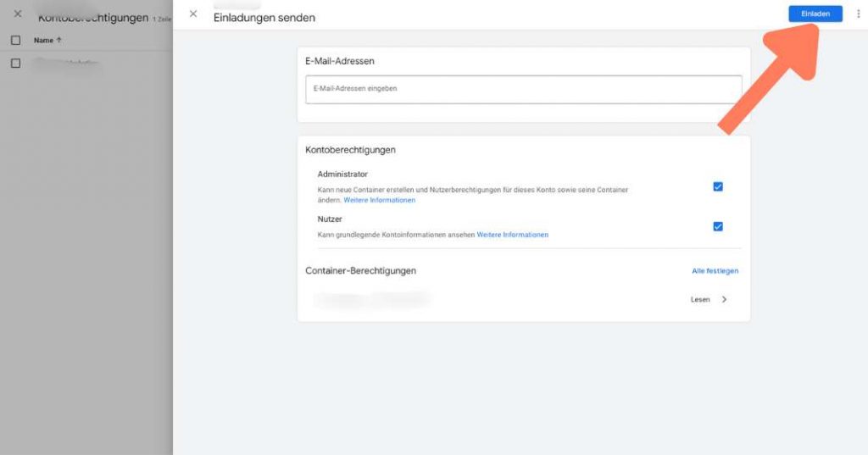Select the Lesen permission label

699,299
